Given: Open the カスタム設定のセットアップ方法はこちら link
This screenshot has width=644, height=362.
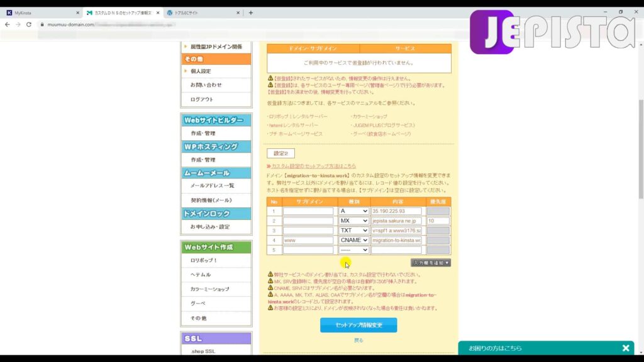Looking at the screenshot, I should click(314, 166).
